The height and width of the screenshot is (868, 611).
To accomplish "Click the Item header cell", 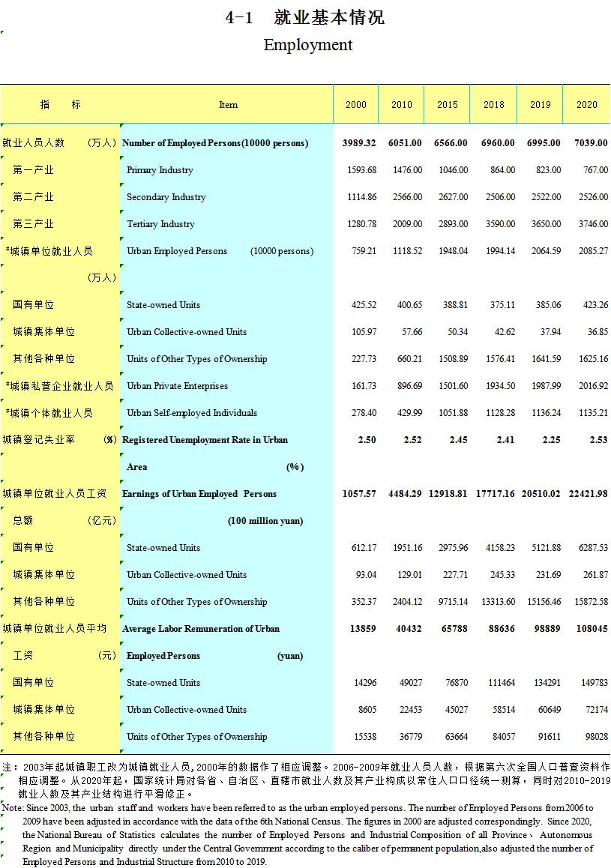I will point(227,105).
